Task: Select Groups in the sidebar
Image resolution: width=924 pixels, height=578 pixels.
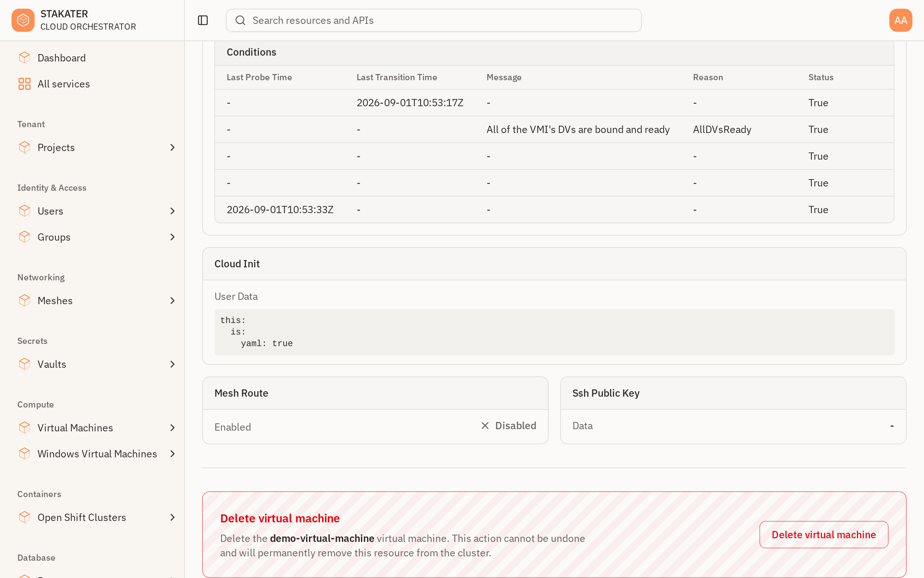Action: coord(54,237)
